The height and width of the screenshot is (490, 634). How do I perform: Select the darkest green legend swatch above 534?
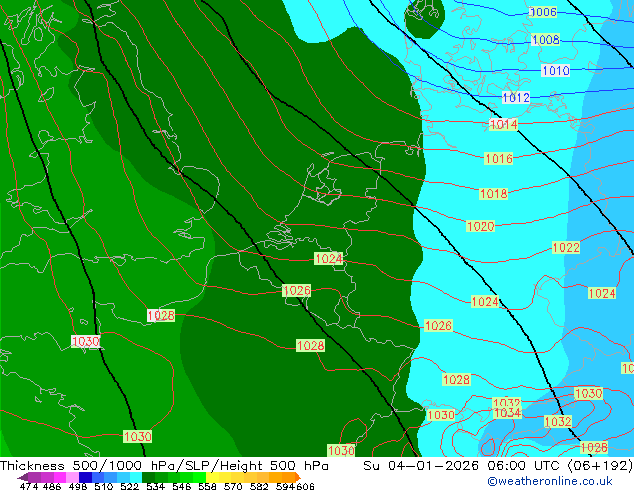148,477
